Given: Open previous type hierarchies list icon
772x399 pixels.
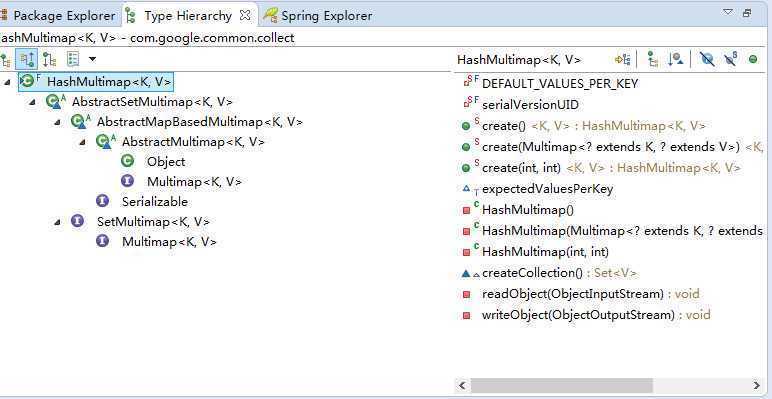Looking at the screenshot, I should point(73,60).
